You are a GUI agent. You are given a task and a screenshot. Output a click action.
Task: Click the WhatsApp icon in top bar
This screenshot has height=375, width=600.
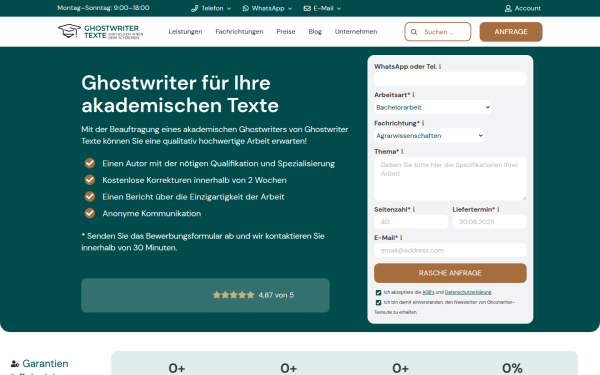[246, 8]
